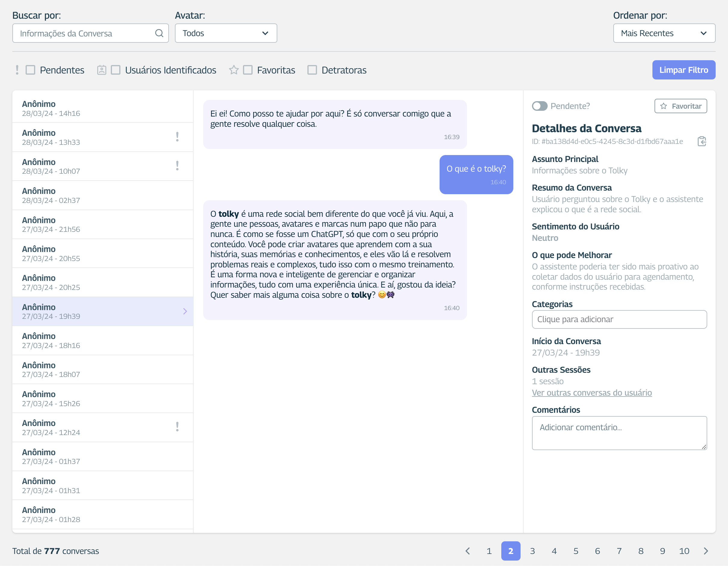Click the chevron arrow on 27/03/24 - 19h39 row

pos(185,311)
